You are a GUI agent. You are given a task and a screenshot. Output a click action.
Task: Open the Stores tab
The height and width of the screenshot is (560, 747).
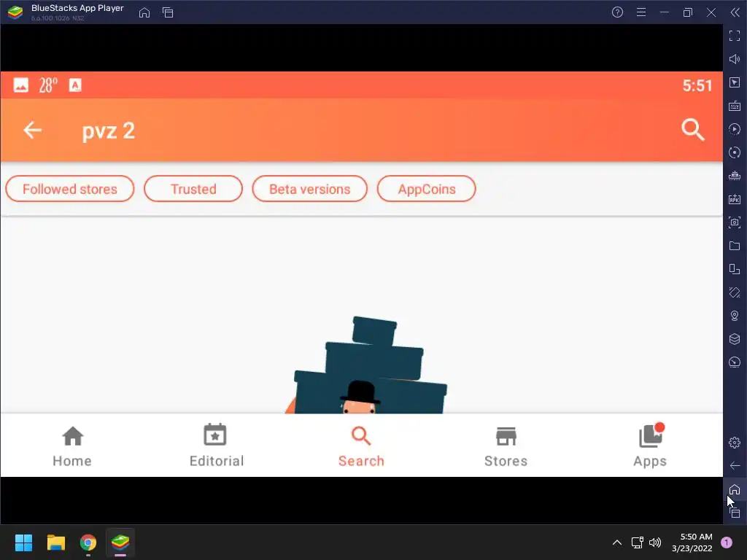pos(506,446)
